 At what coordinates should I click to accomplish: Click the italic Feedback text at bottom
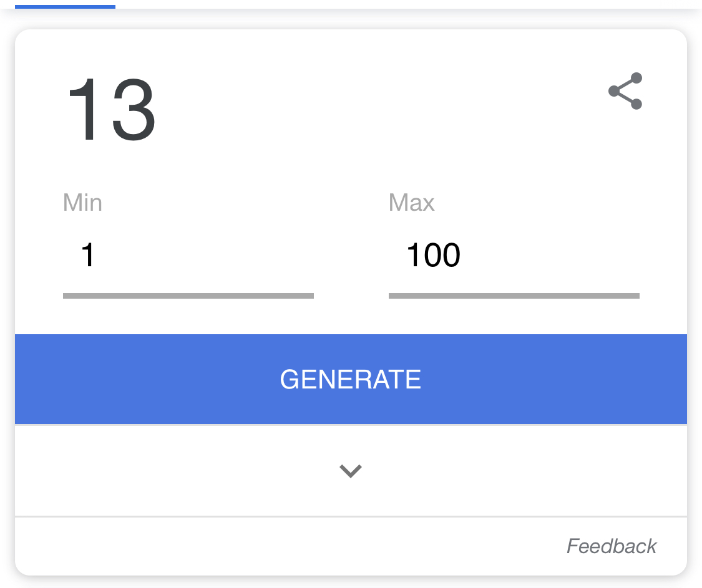(611, 546)
